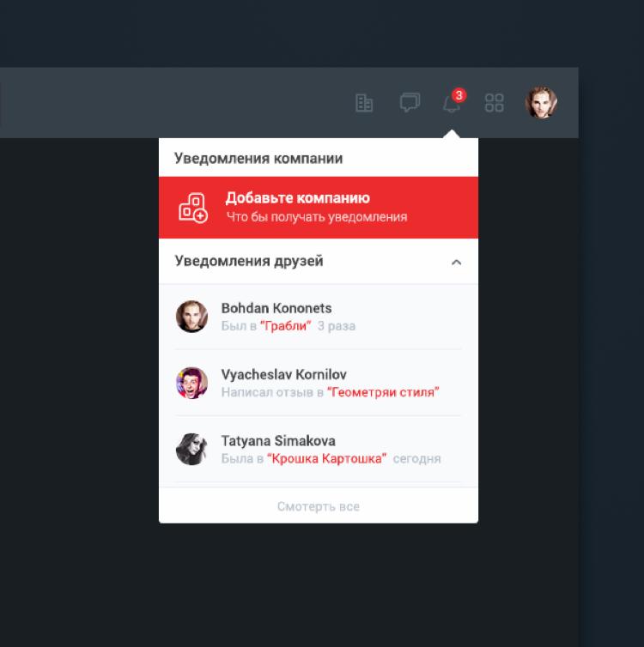This screenshot has height=647, width=644.
Task: Open Tatyana Simakova avatar
Action: click(x=191, y=449)
